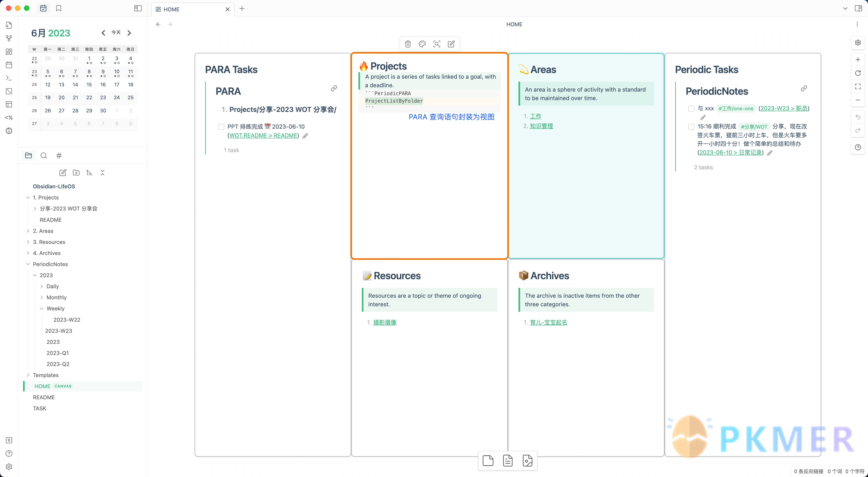This screenshot has height=477, width=868.
Task: Collapse the 1. Projects folder
Action: click(x=28, y=198)
